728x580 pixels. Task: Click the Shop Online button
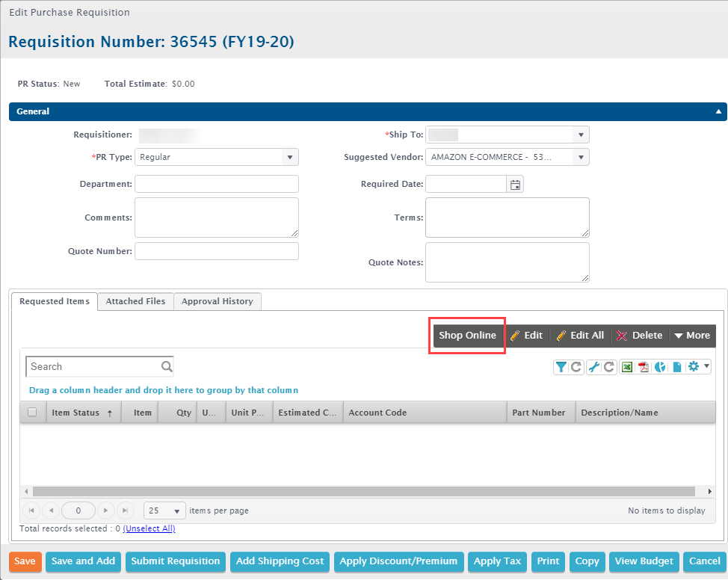468,336
